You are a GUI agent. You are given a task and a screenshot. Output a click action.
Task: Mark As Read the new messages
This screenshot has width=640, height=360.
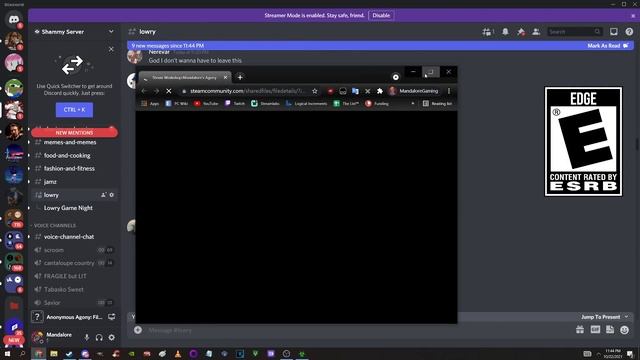coord(607,46)
